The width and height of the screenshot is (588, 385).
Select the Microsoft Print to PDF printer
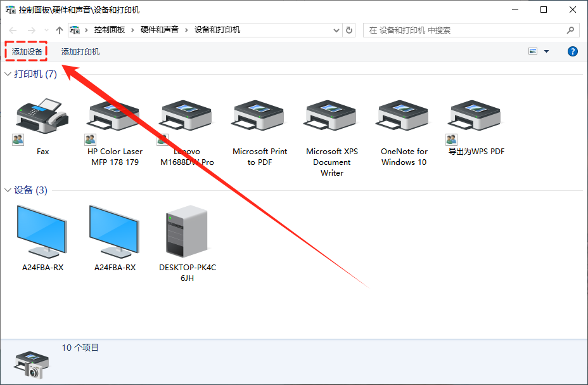(x=259, y=116)
